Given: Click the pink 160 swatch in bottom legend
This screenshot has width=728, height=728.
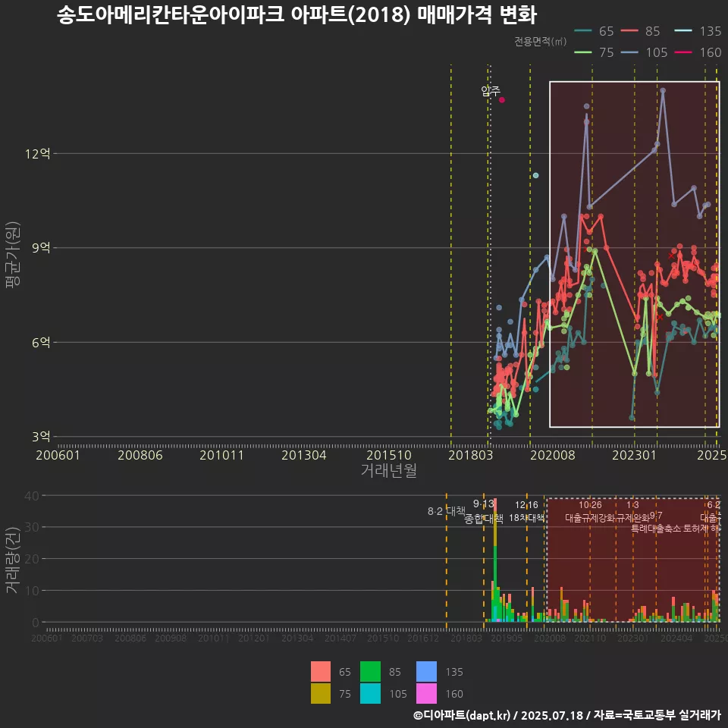Looking at the screenshot, I should click(426, 693).
